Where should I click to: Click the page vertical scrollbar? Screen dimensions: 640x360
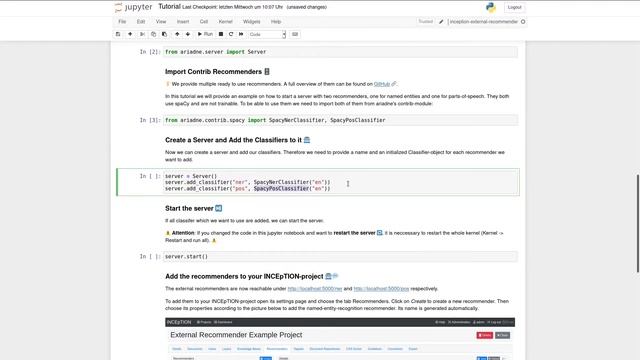click(638, 223)
